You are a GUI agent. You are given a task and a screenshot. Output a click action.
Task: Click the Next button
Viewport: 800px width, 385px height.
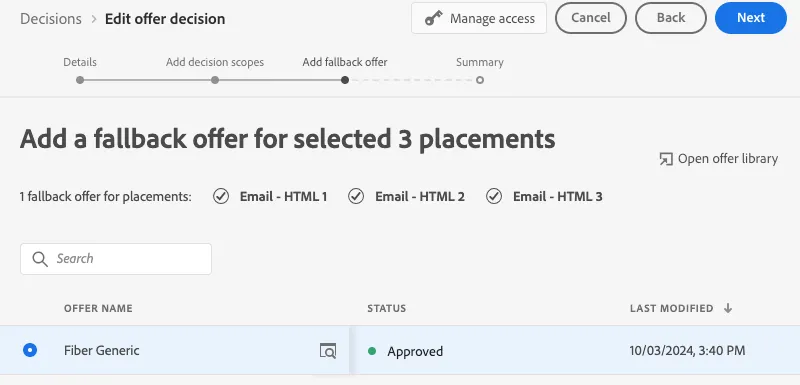click(x=751, y=18)
